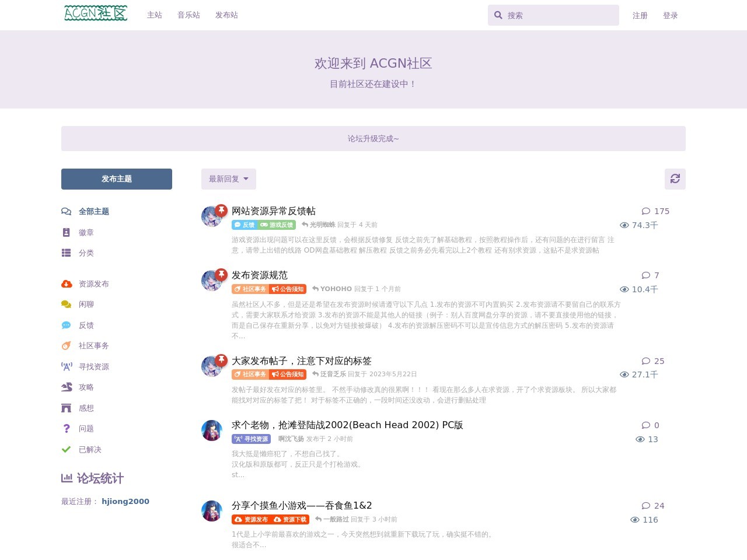The height and width of the screenshot is (560, 747).
Task: Open hjiong2000's member profile link
Action: point(125,501)
